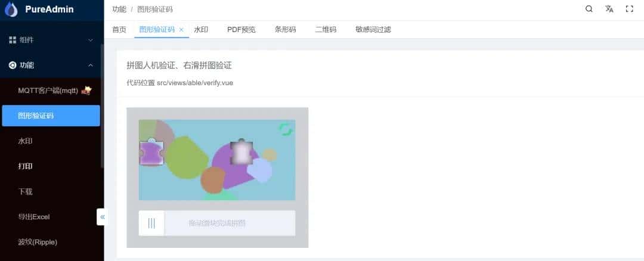Click the PureAdmin title text

pyautogui.click(x=49, y=9)
